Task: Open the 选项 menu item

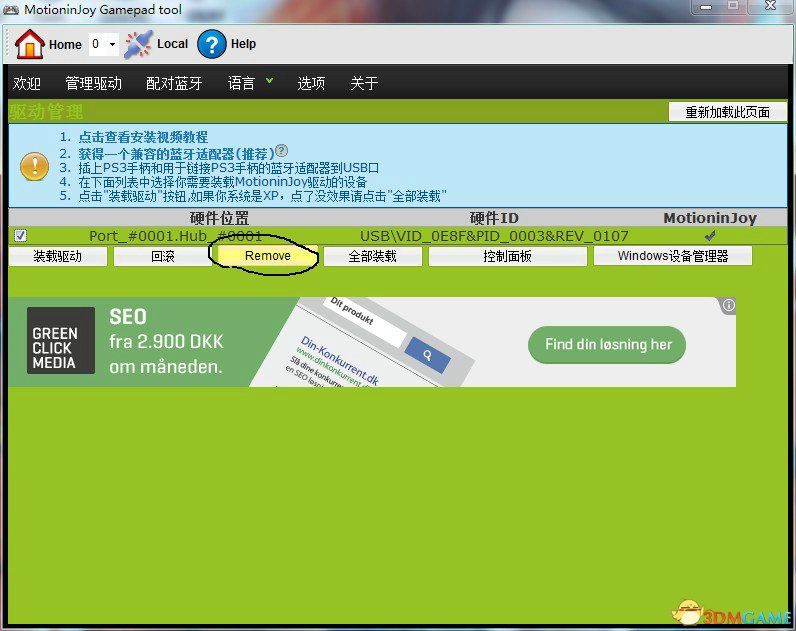Action: pyautogui.click(x=311, y=83)
